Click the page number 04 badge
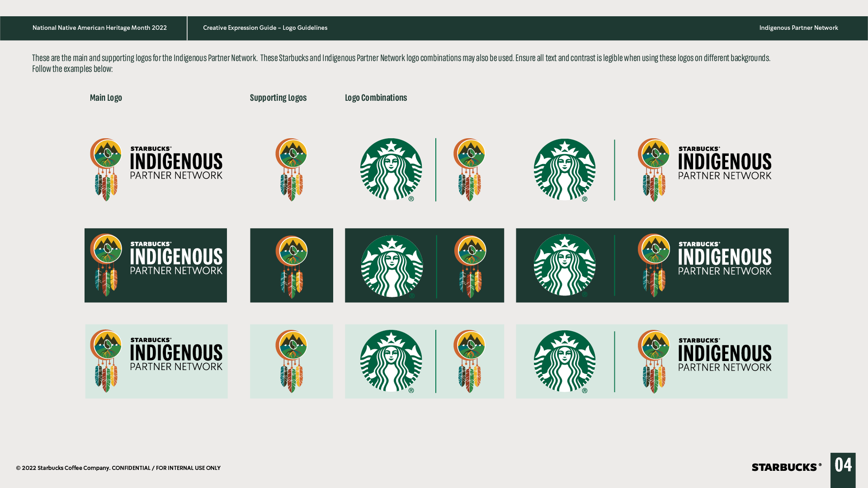This screenshot has width=868, height=488. [x=843, y=470]
